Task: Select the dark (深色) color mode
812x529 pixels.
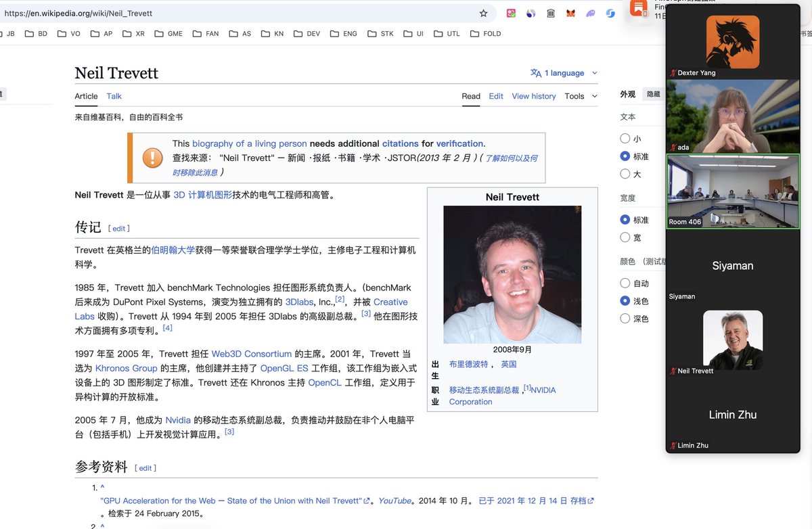Action: coord(625,319)
